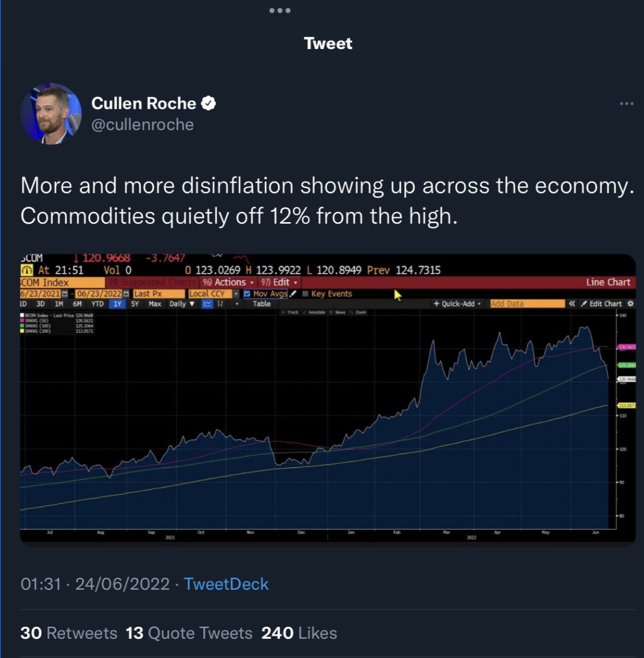644x658 pixels.
Task: Click the double left chevron icon
Action: click(x=572, y=303)
